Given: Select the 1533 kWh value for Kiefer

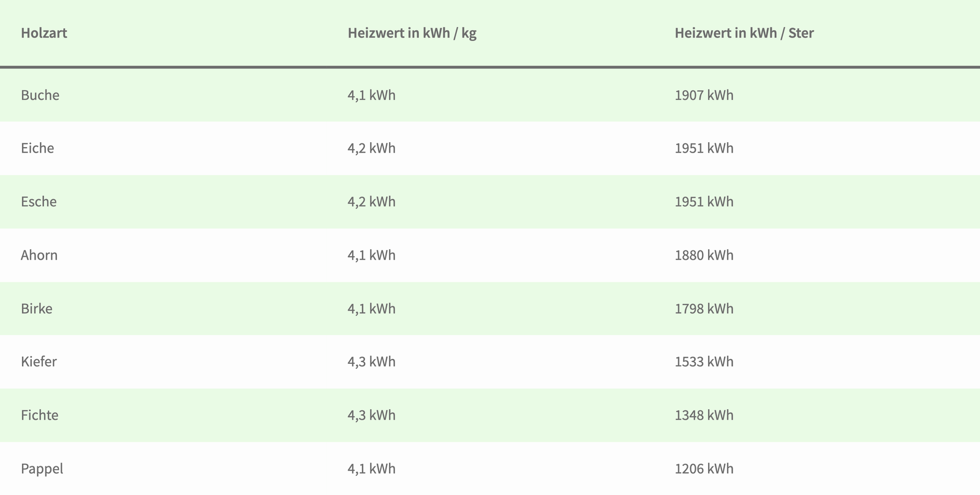Looking at the screenshot, I should [x=704, y=361].
